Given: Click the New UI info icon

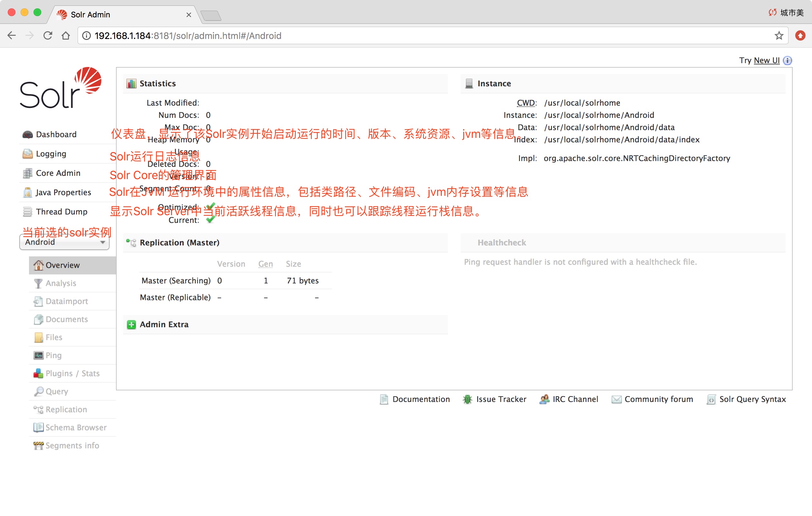Looking at the screenshot, I should pos(788,60).
